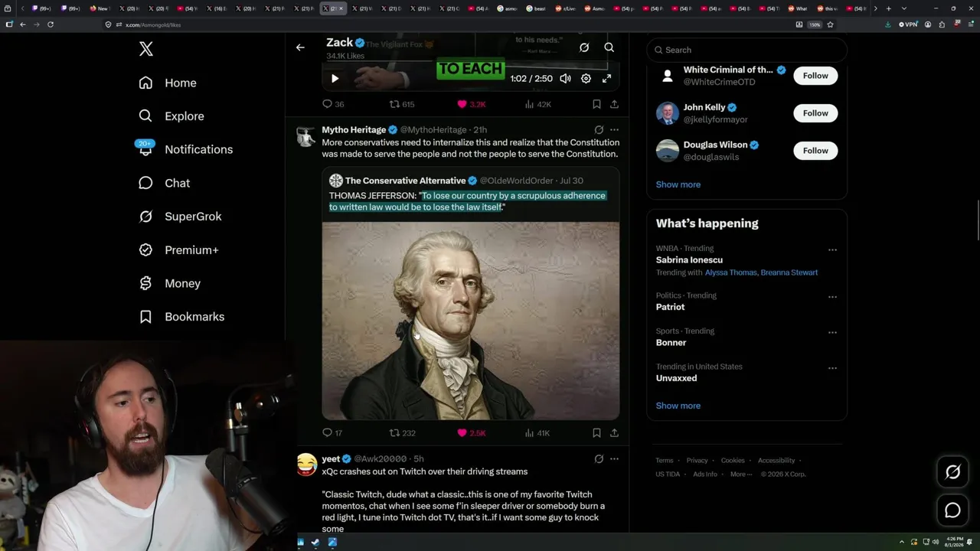The height and width of the screenshot is (551, 980).
Task: Open more options for Sabrina Ionescu trend
Action: 832,250
